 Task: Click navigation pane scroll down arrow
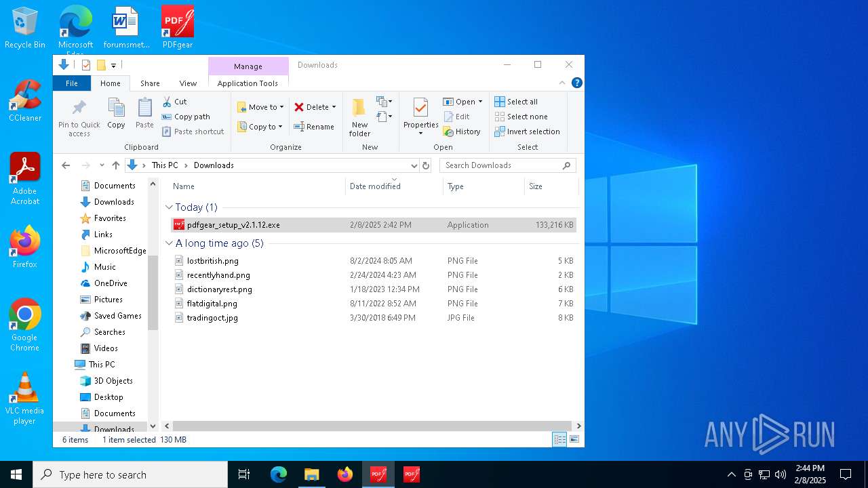click(x=153, y=426)
